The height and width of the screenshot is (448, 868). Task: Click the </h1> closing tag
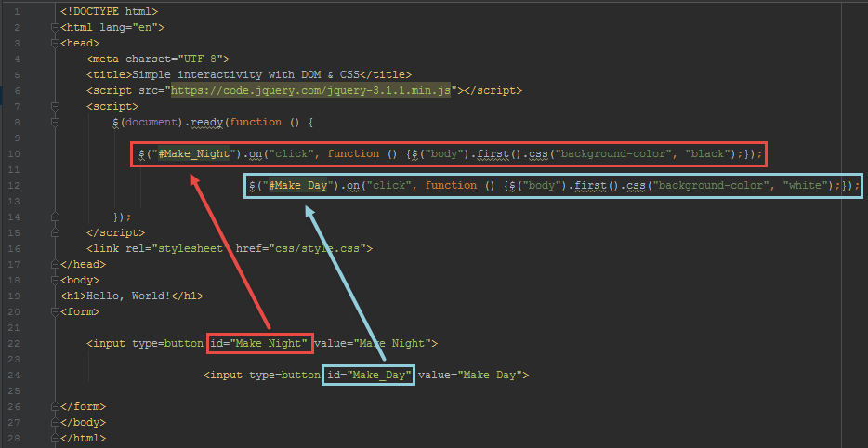pos(187,296)
